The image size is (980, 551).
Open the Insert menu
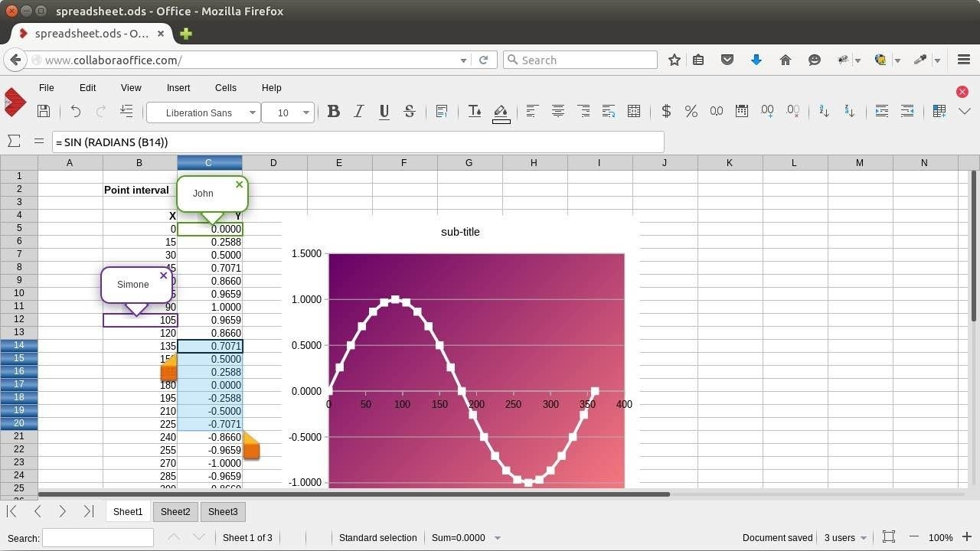click(x=178, y=88)
